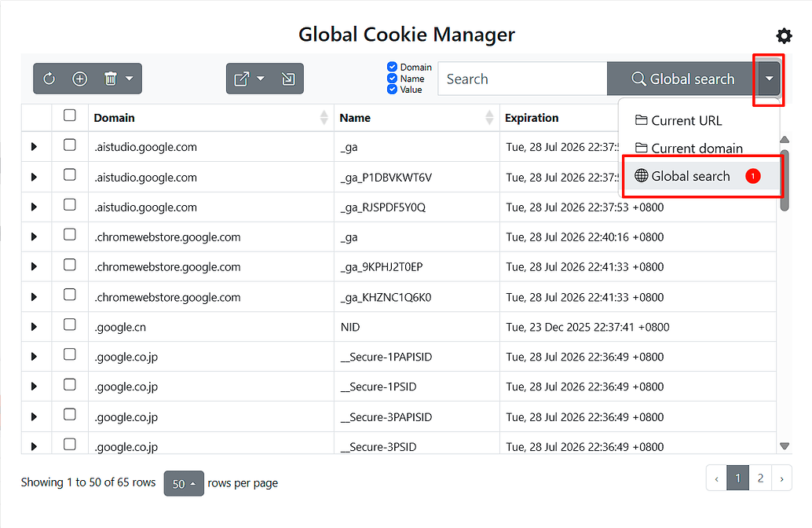
Task: Expand the __Secure-1PAPISID row
Action: click(x=35, y=357)
